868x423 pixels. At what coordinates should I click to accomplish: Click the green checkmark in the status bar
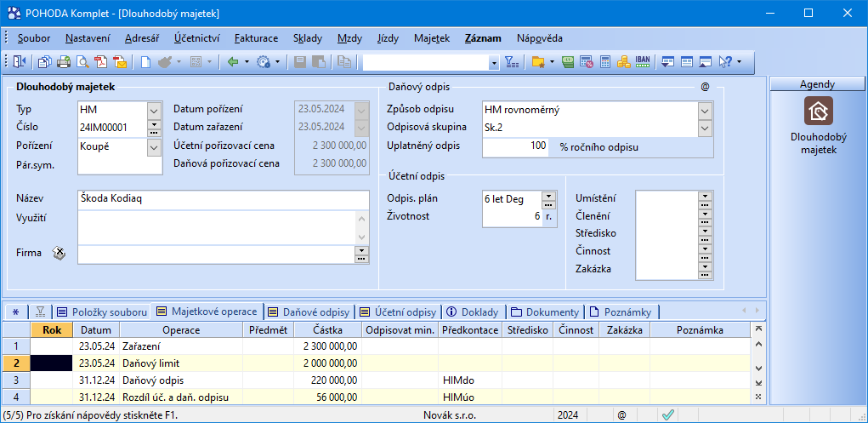pos(667,414)
